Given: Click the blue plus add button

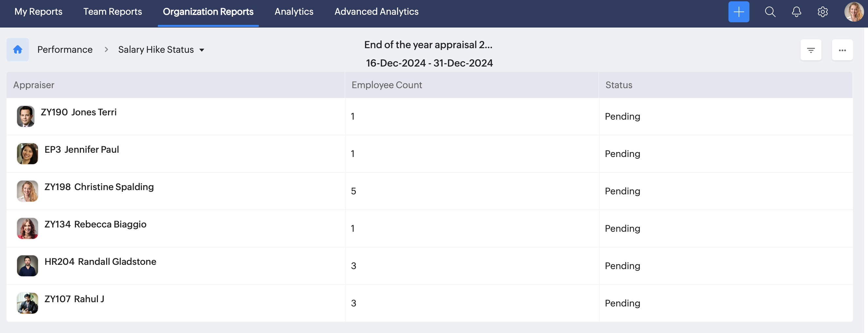Looking at the screenshot, I should (738, 12).
